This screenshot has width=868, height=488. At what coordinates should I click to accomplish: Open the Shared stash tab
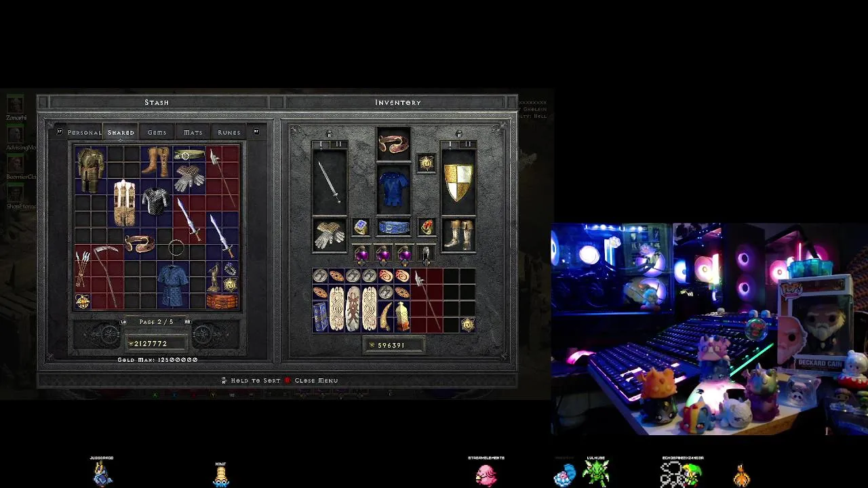click(121, 133)
